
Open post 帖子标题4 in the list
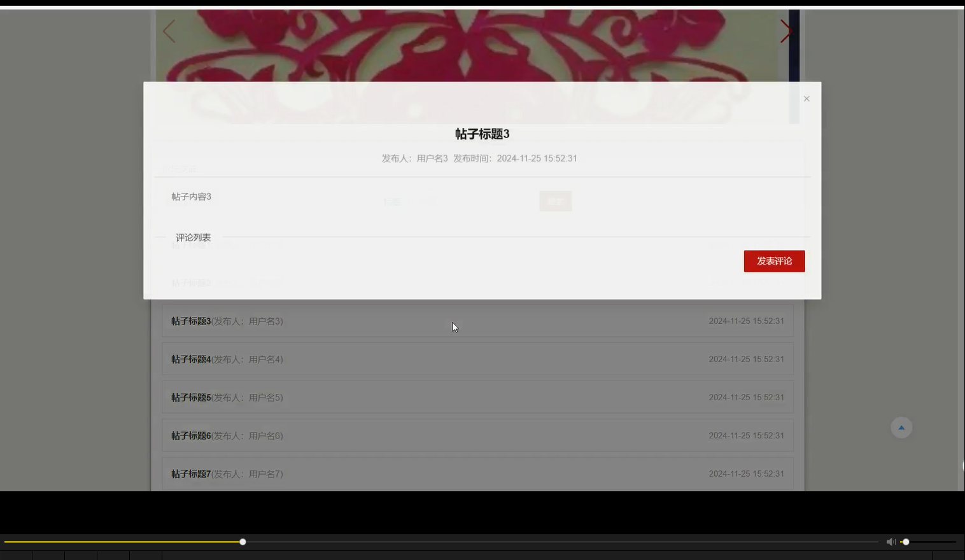[x=477, y=359]
